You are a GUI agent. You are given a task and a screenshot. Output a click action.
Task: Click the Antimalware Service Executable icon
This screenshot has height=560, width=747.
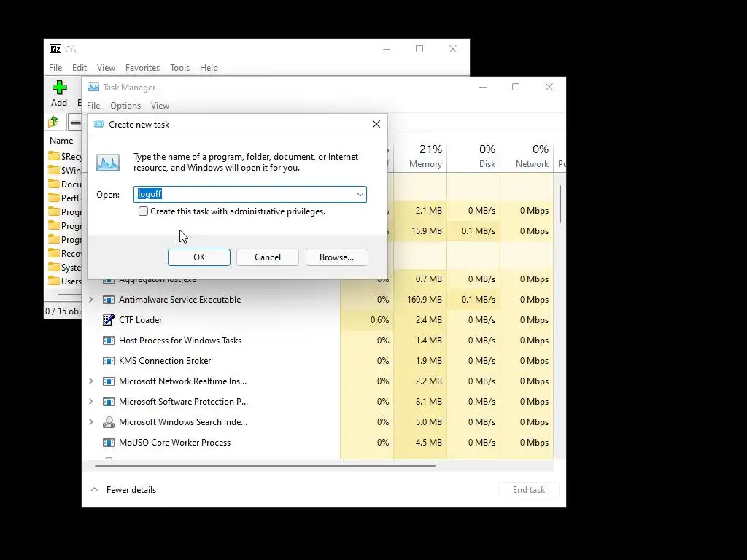click(109, 300)
